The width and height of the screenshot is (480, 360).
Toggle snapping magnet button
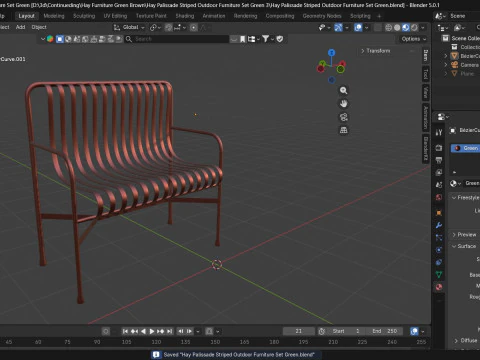(x=169, y=28)
